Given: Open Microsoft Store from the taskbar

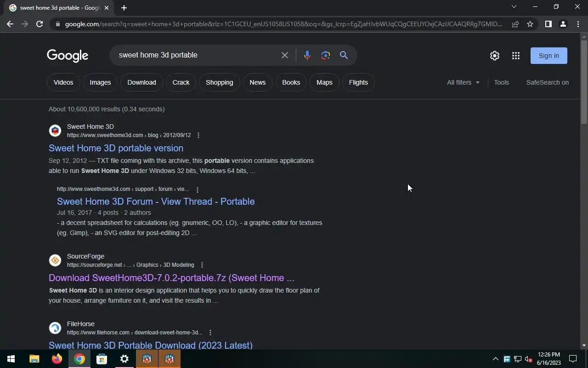Looking at the screenshot, I should [x=102, y=359].
